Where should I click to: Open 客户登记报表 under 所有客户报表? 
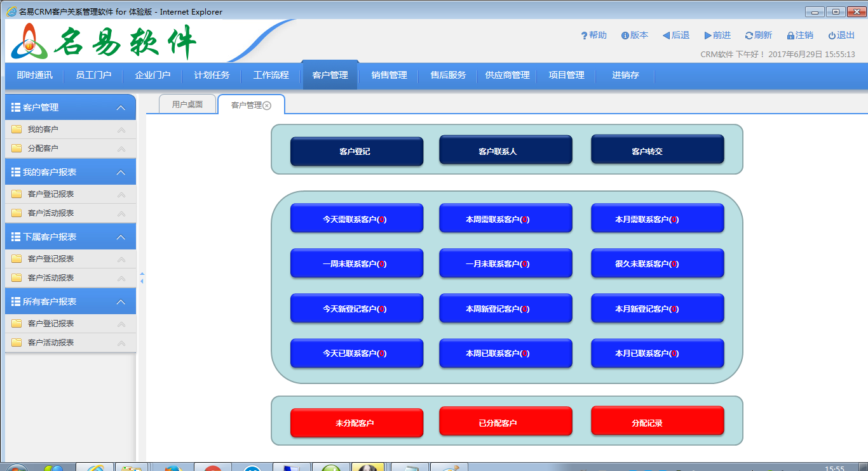[x=71, y=324]
